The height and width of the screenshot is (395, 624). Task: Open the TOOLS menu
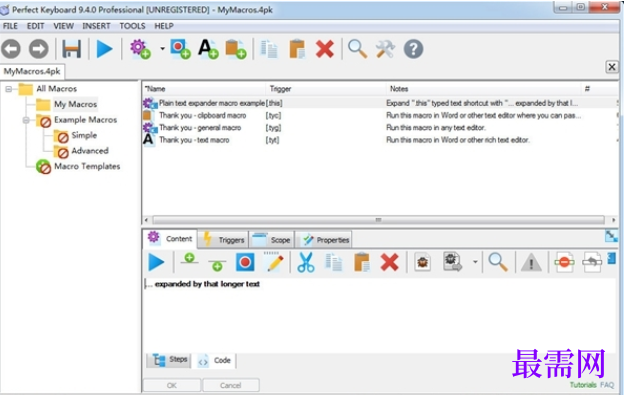click(x=133, y=26)
